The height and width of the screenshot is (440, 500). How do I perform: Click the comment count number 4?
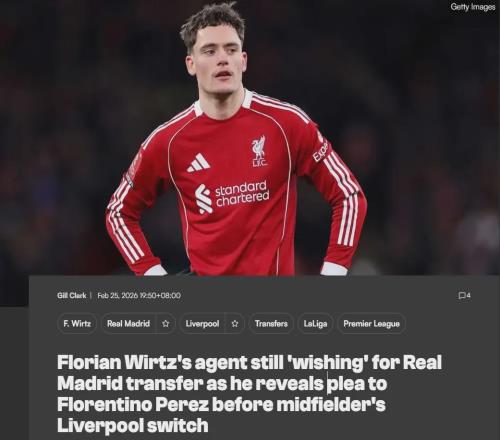click(468, 295)
